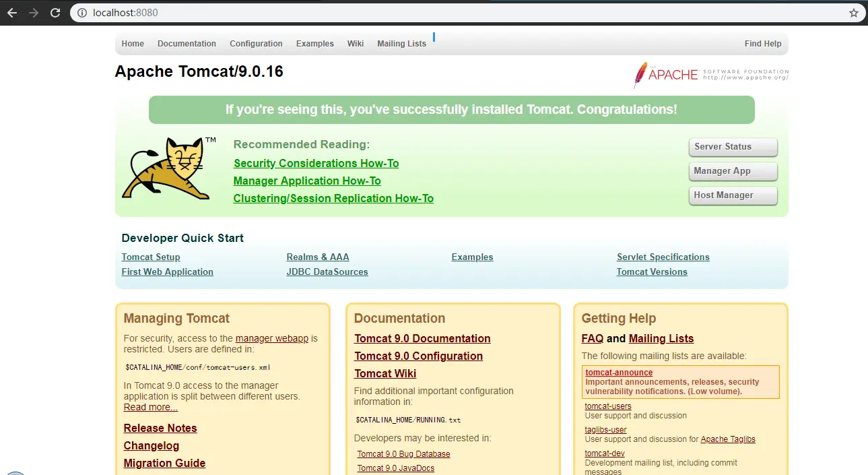Click the Apache Software Foundation feather logo
The width and height of the screenshot is (868, 475).
tap(710, 75)
